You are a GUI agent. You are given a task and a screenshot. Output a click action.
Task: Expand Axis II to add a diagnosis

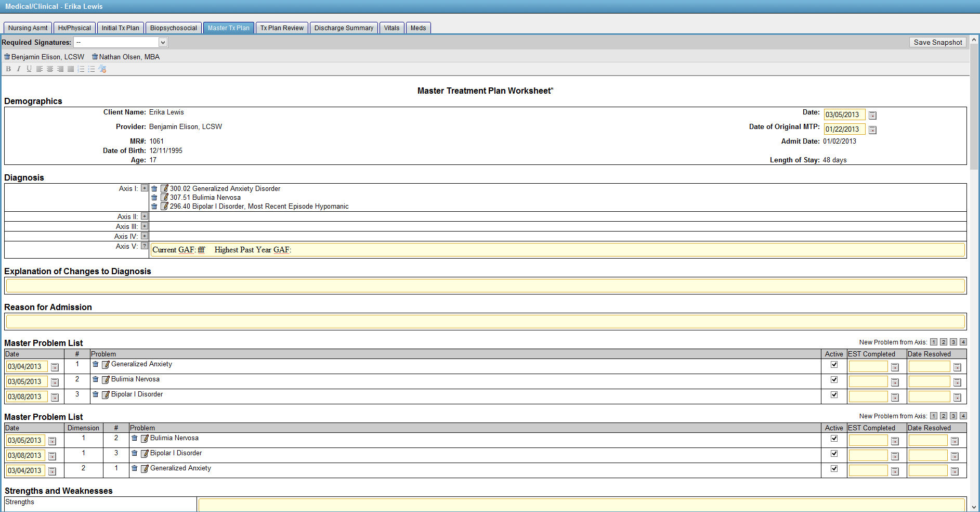coord(145,216)
